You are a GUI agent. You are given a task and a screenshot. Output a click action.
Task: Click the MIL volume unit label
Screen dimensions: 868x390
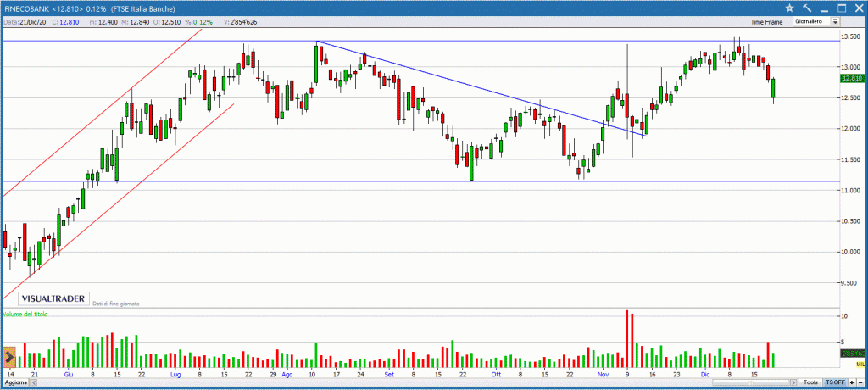coord(860,364)
